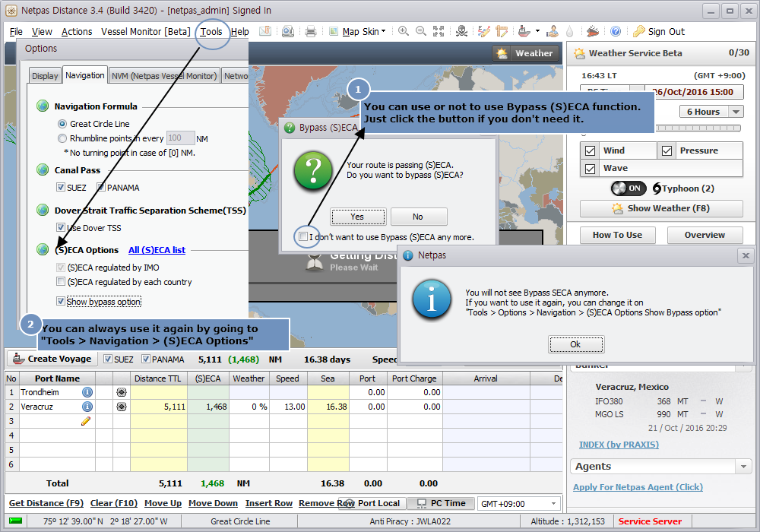760x532 pixels.
Task: Click the zoom in magnifier icon
Action: click(x=403, y=31)
